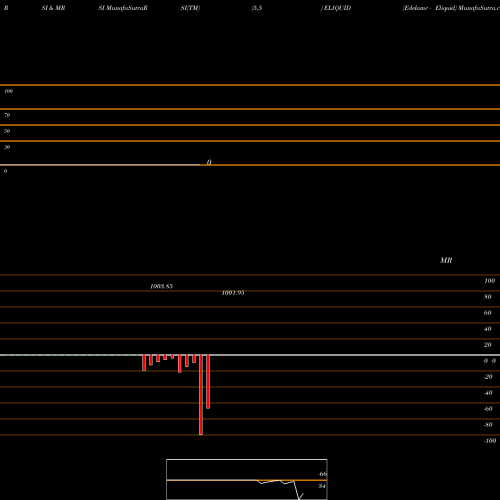Click the Edelweiss - Eliquid MunafaSutra title text
The image size is (500, 500).
pyautogui.click(x=451, y=8)
